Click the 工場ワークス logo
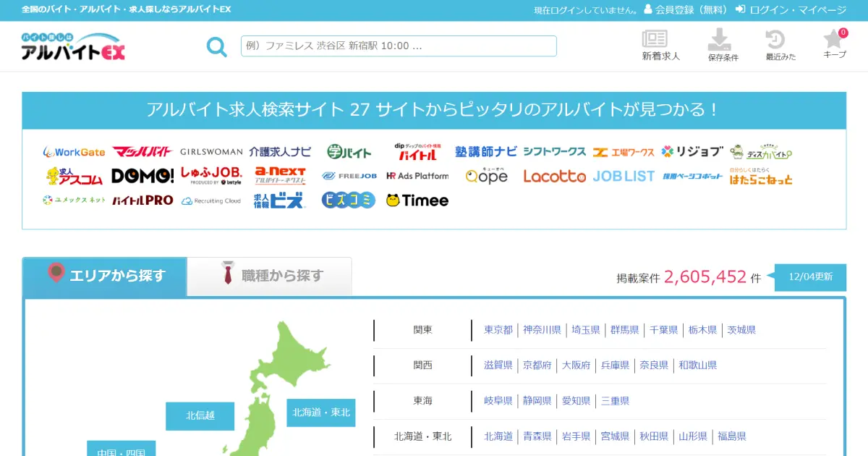Screen dimensions: 868x456 click(x=624, y=152)
